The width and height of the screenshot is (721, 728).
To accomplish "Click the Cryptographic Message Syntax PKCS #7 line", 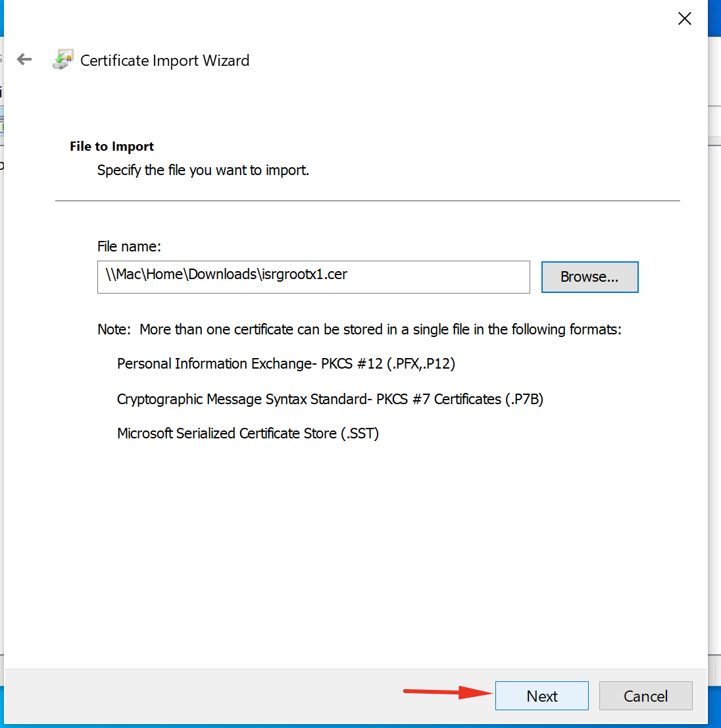I will click(x=330, y=399).
